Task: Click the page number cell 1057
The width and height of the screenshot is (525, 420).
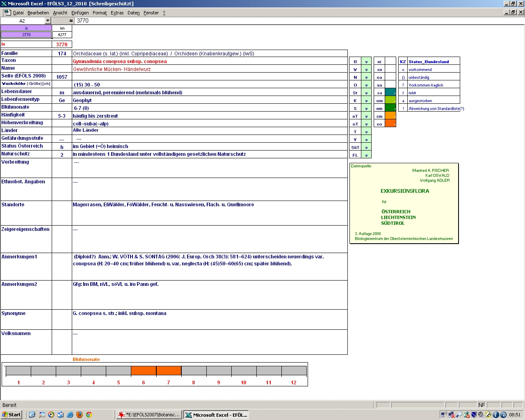Action: (x=62, y=77)
